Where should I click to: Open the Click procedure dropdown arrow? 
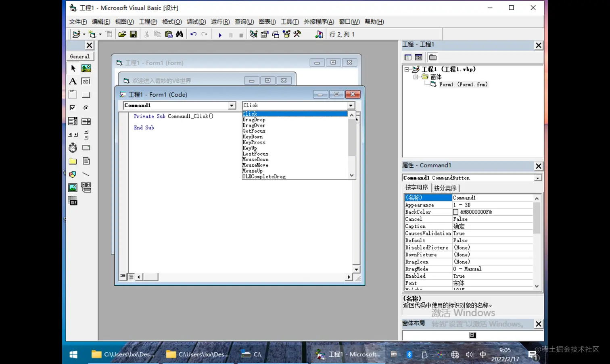351,106
